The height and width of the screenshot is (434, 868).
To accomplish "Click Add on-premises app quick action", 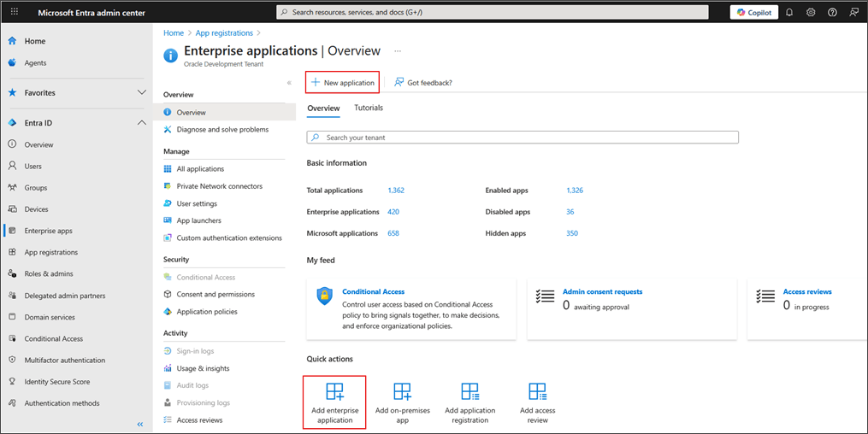I will tap(403, 402).
